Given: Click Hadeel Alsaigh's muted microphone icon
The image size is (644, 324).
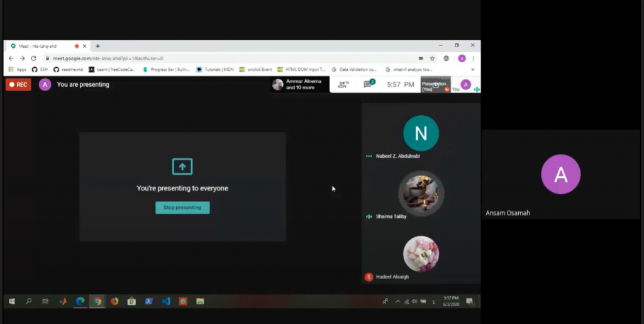Looking at the screenshot, I should coord(369,277).
